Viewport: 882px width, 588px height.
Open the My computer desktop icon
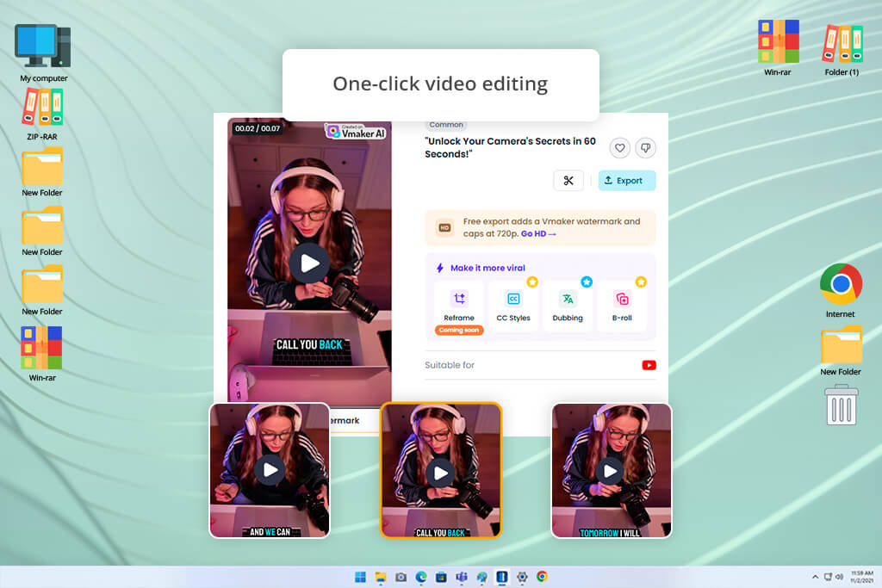coord(43,53)
